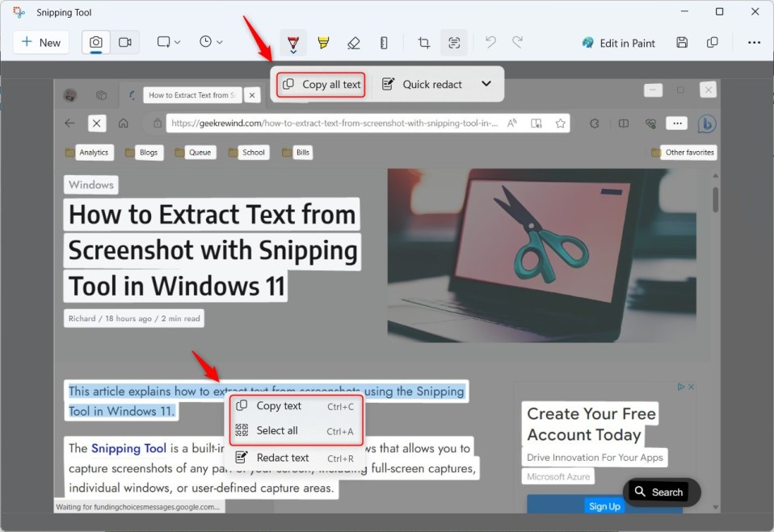Toggle the Ruler tool
774x532 pixels.
pos(384,43)
